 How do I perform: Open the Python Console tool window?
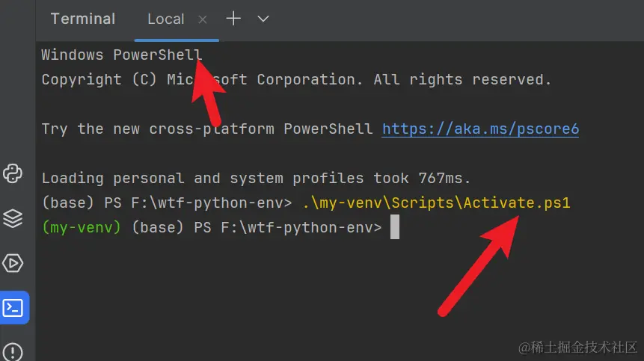13,173
